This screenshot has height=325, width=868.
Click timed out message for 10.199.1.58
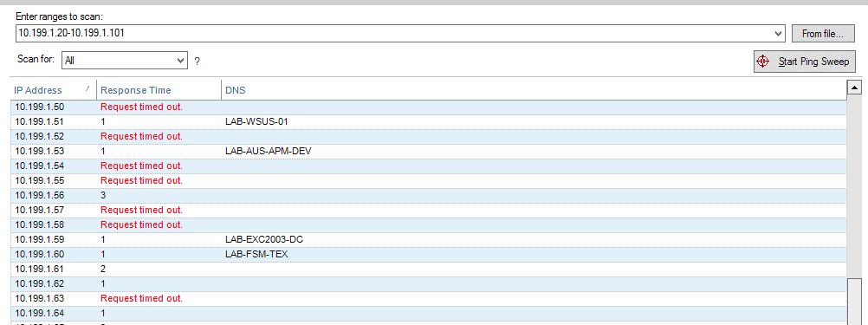[141, 224]
